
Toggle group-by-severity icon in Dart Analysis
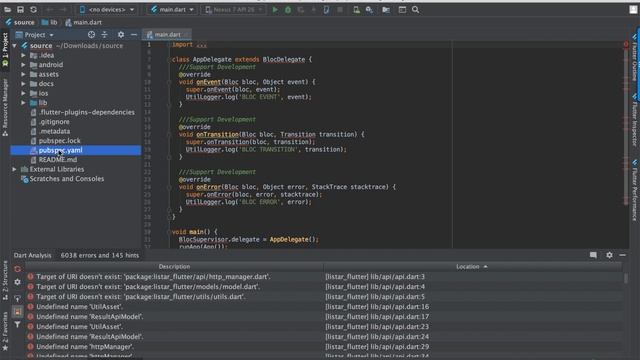(17, 311)
